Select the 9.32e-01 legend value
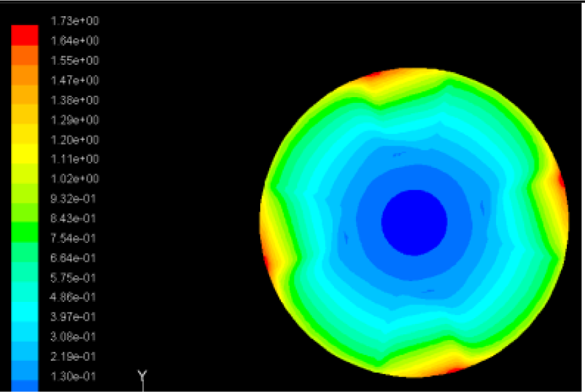 tap(73, 199)
